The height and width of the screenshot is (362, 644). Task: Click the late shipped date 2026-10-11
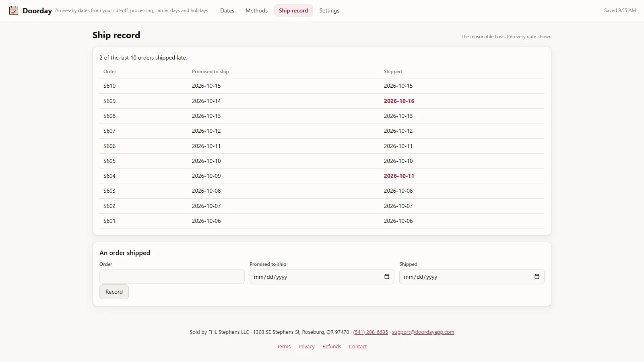[399, 176]
